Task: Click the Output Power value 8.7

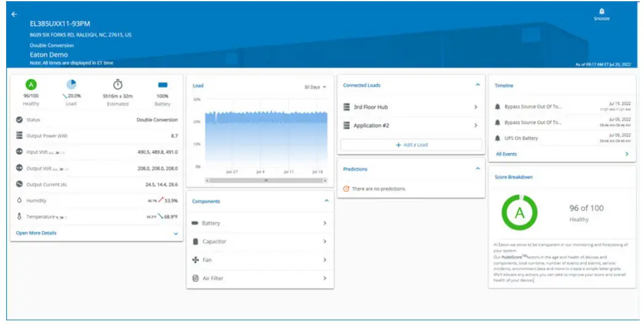Action: pyautogui.click(x=174, y=136)
